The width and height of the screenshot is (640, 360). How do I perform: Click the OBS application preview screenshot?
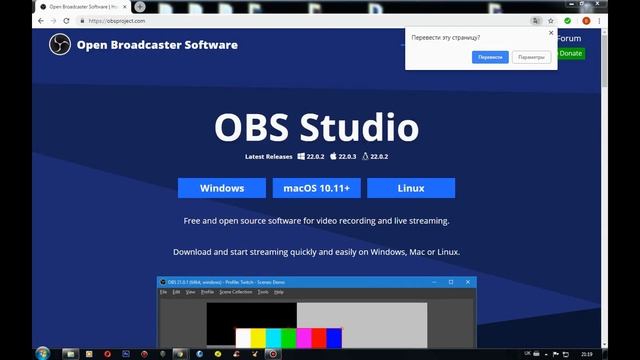(x=317, y=312)
